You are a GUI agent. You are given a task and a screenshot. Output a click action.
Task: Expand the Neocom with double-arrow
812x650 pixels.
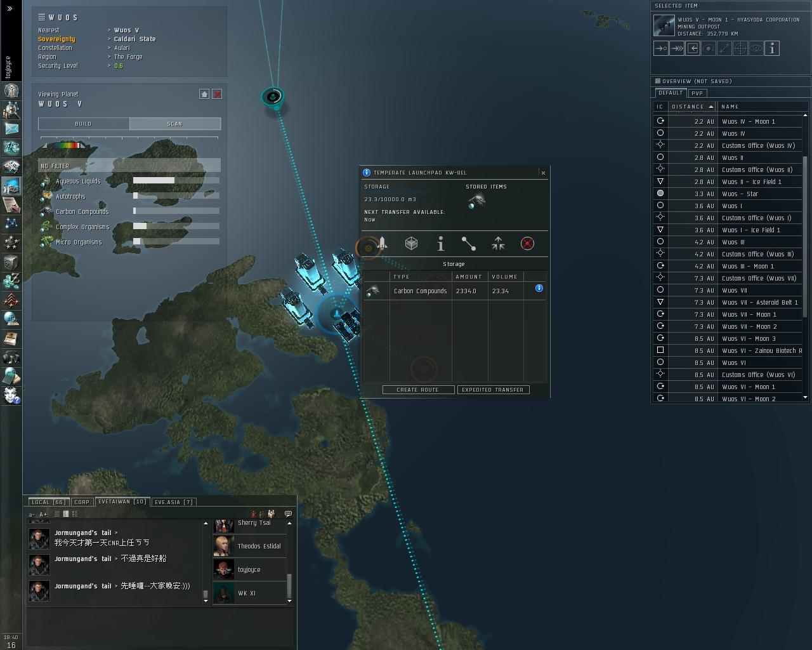pos(10,8)
